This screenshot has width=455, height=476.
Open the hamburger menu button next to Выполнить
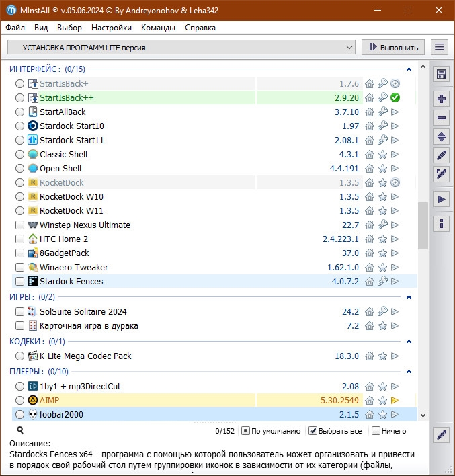click(440, 47)
